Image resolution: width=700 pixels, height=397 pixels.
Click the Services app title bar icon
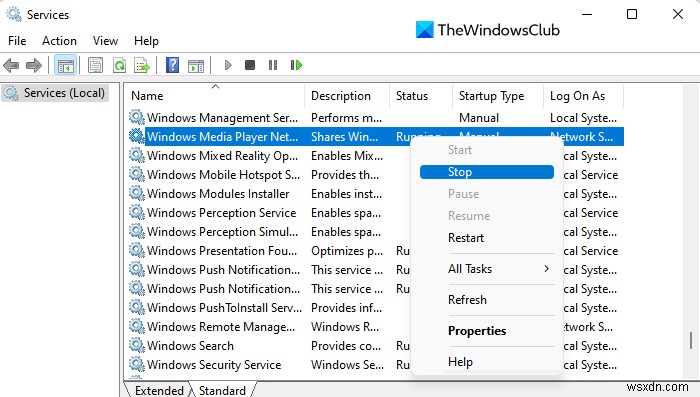13,14
